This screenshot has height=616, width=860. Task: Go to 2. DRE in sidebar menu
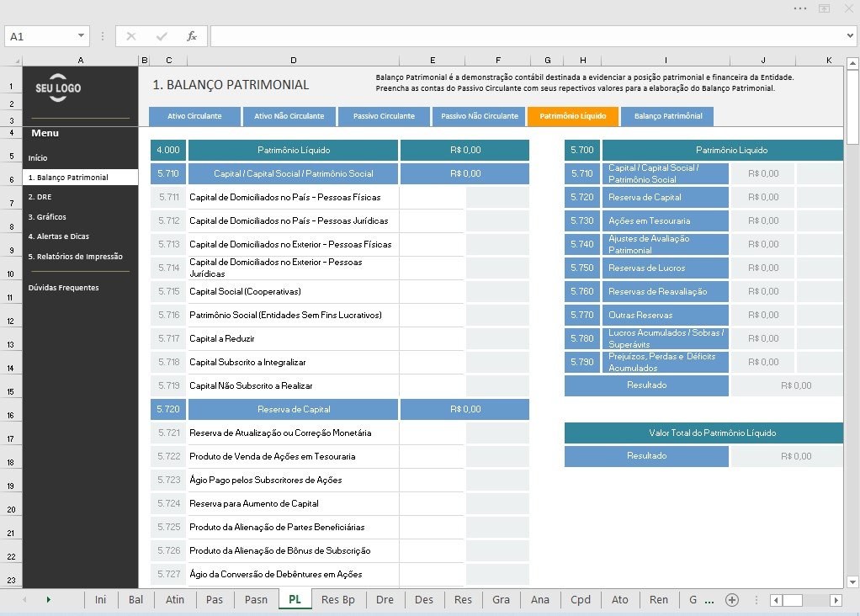point(40,197)
